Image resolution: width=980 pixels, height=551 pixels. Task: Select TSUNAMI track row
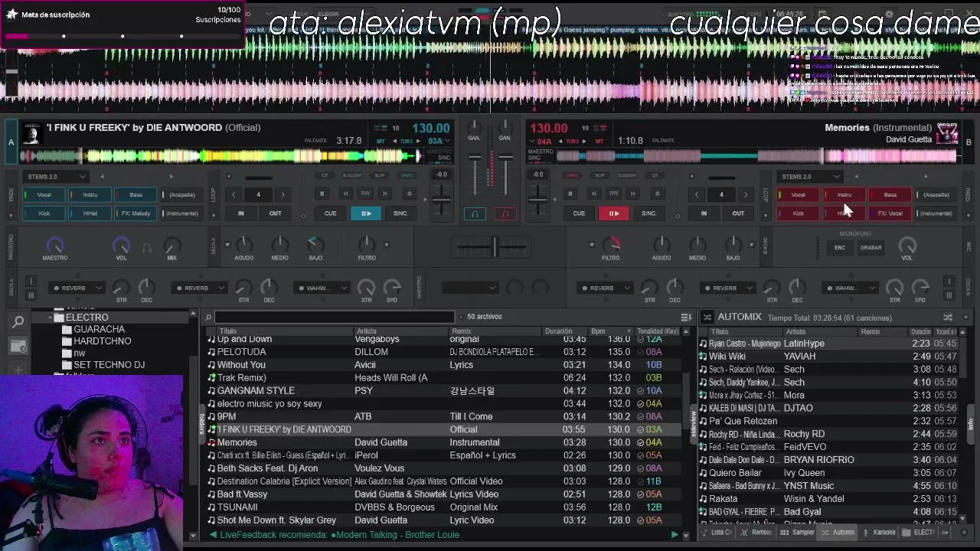click(443, 507)
